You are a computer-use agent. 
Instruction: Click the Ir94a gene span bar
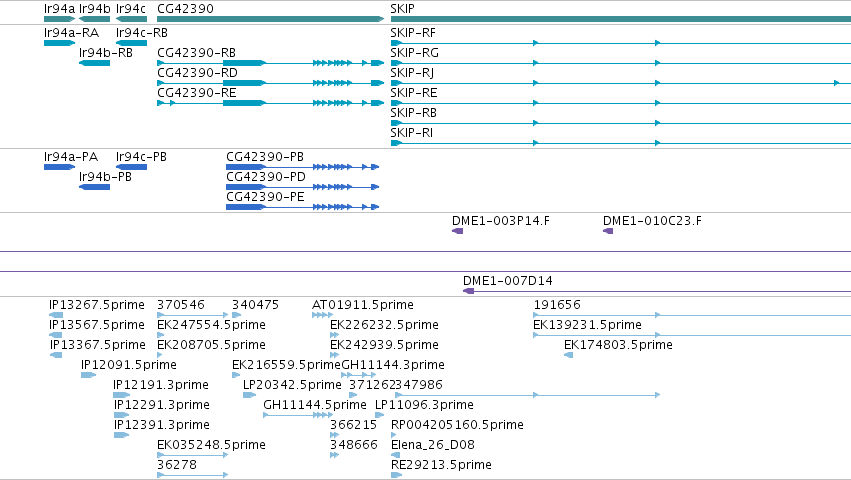(x=59, y=19)
